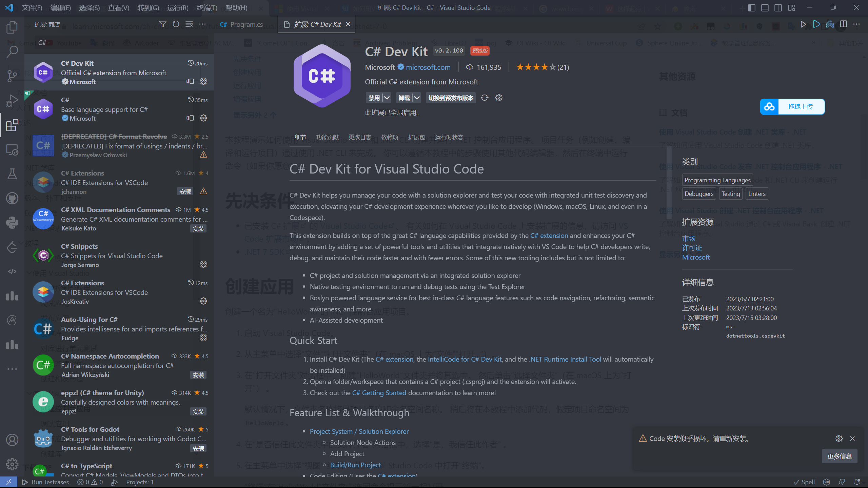The image size is (868, 488).
Task: Filter extensions using the funnel icon
Action: (x=163, y=24)
